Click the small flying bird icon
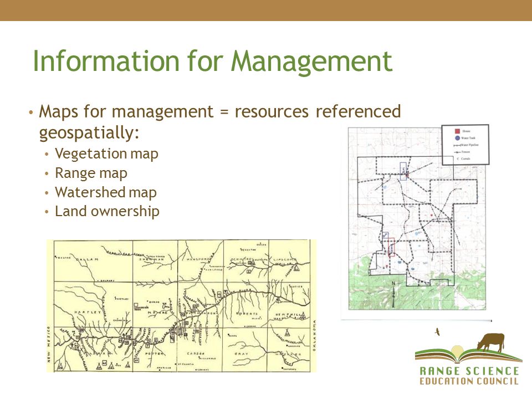 point(438,331)
